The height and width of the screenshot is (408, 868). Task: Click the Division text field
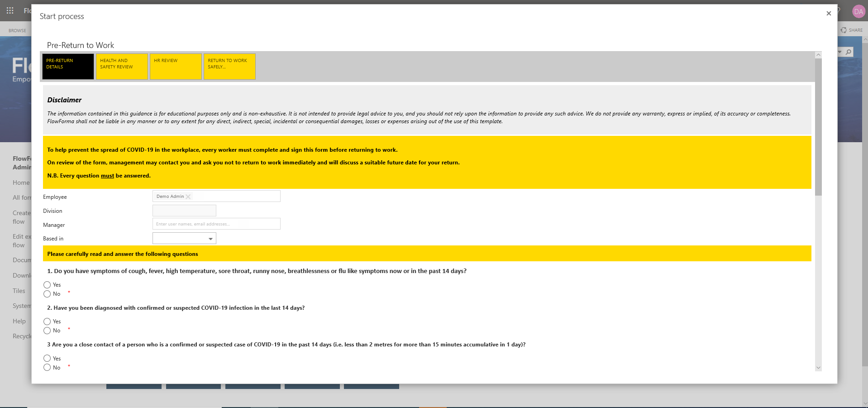click(184, 211)
